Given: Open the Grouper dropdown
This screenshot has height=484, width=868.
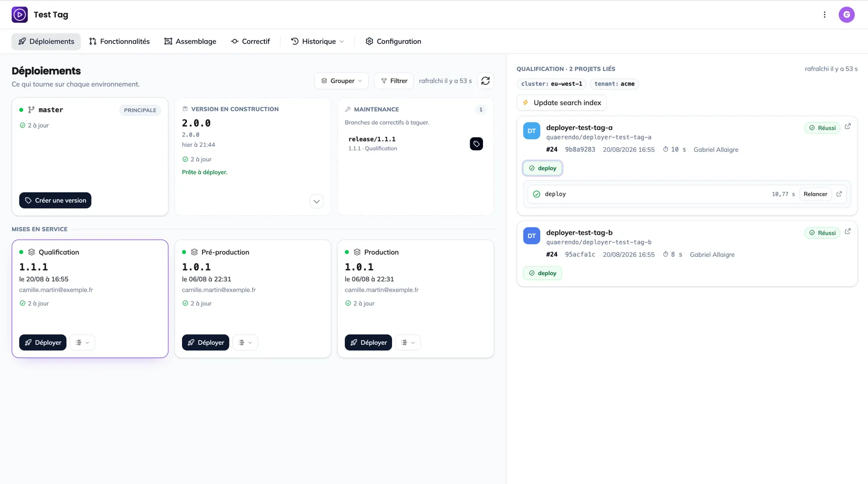Looking at the screenshot, I should click(341, 81).
